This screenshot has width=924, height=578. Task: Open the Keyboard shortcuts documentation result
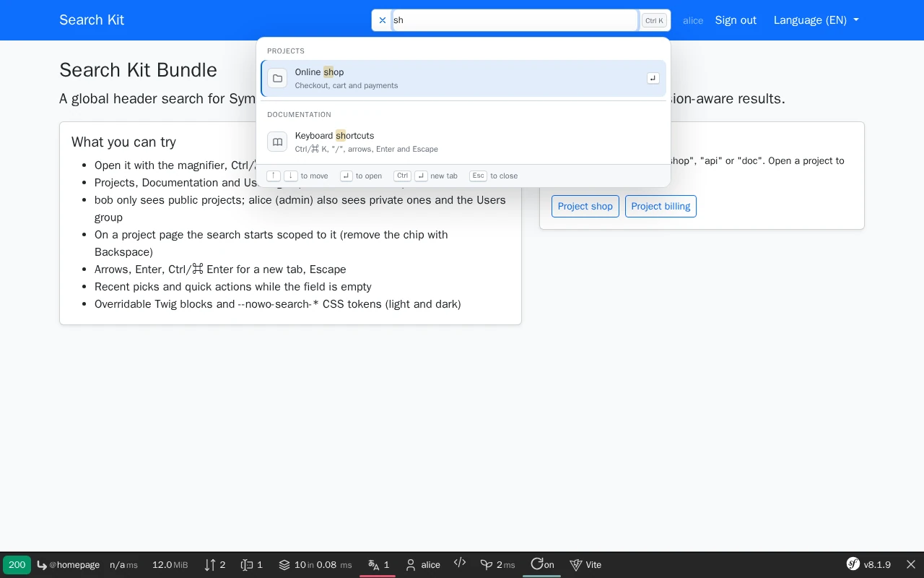point(463,142)
